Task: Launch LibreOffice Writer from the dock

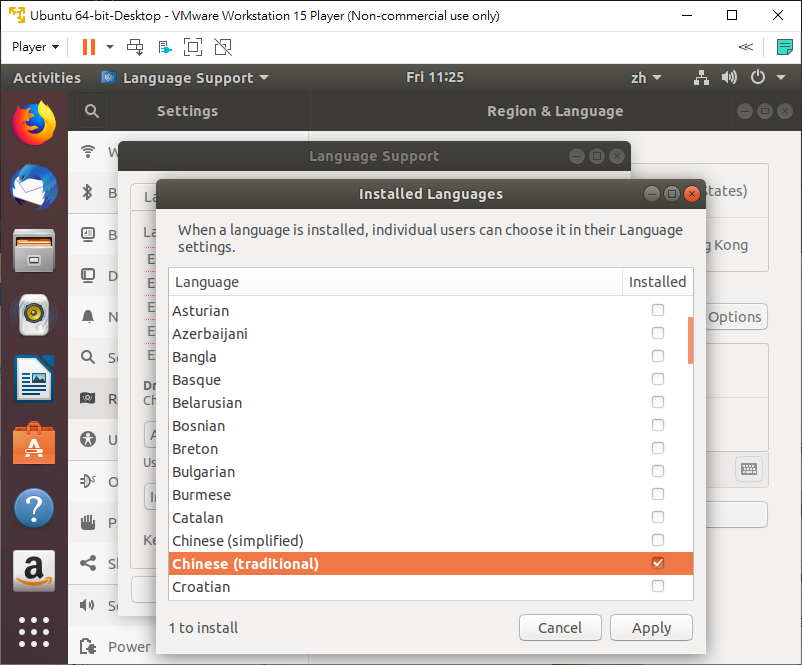Action: 34,379
